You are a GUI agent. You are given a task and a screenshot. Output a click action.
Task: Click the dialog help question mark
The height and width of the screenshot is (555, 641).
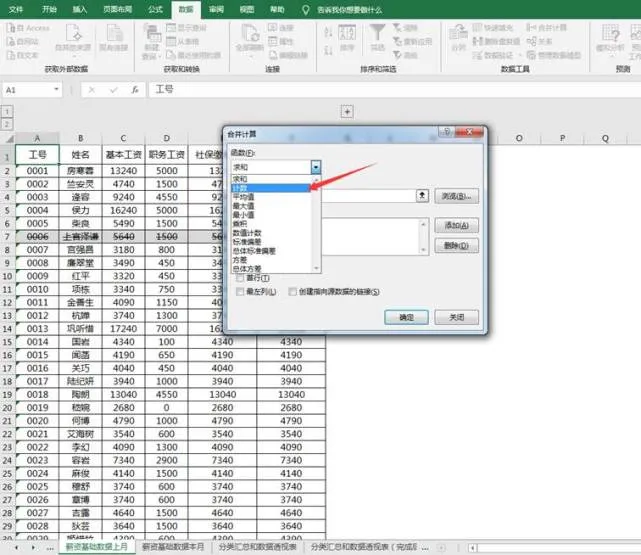tap(446, 132)
